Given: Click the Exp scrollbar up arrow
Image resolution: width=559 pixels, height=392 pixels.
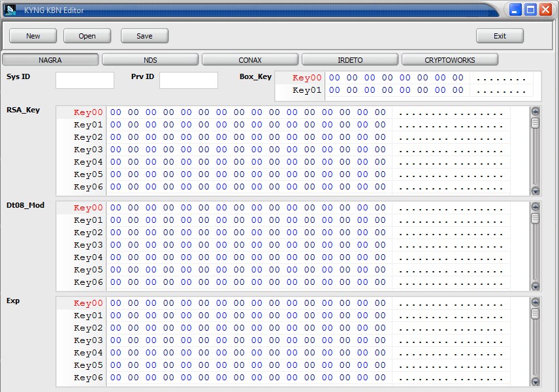Looking at the screenshot, I should tap(535, 302).
